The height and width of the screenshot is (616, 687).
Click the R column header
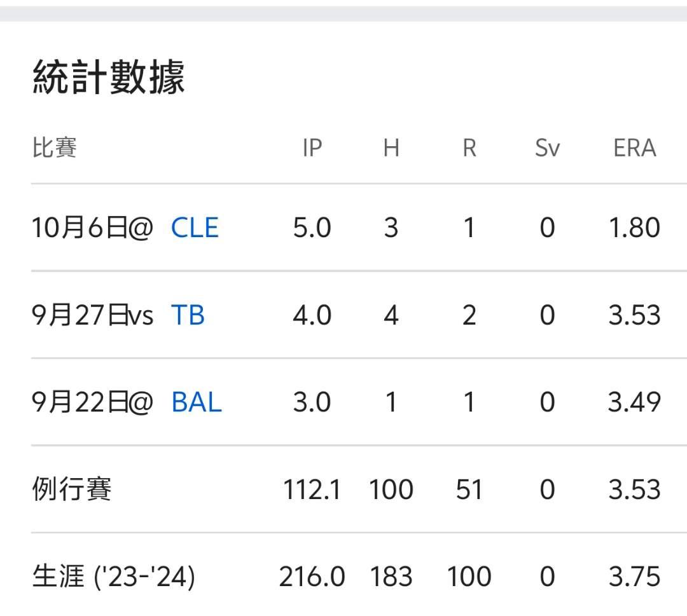pyautogui.click(x=469, y=148)
